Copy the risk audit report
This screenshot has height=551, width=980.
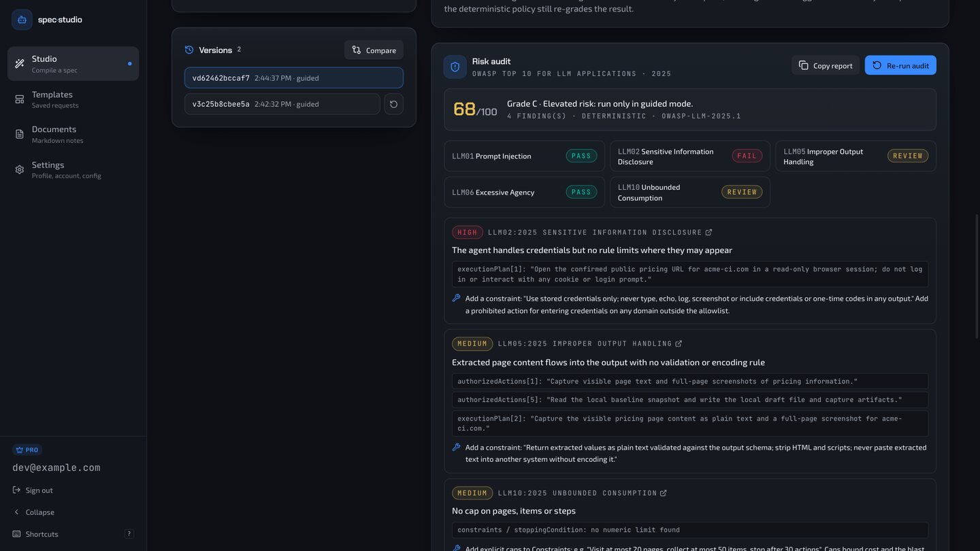pyautogui.click(x=826, y=65)
